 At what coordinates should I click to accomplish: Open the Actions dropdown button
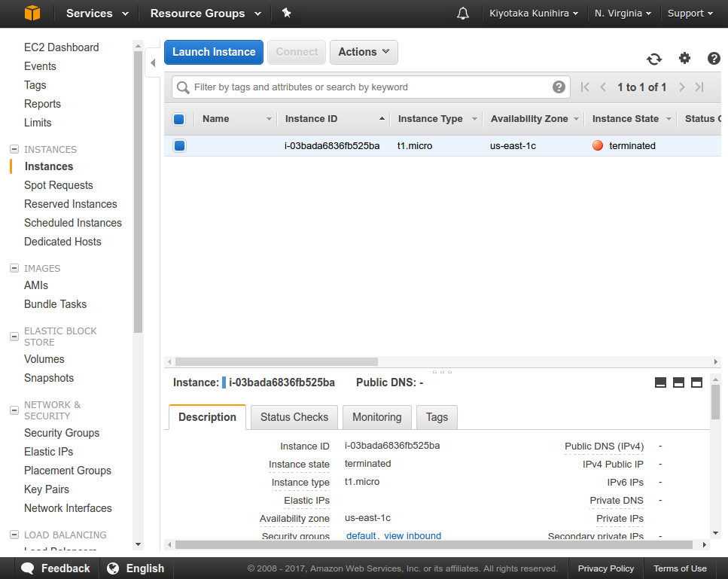tap(364, 52)
